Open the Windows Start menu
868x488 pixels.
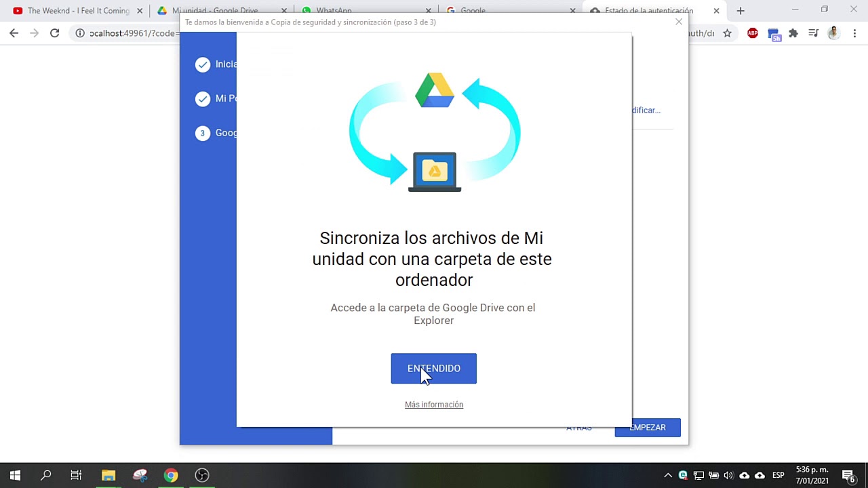15,475
